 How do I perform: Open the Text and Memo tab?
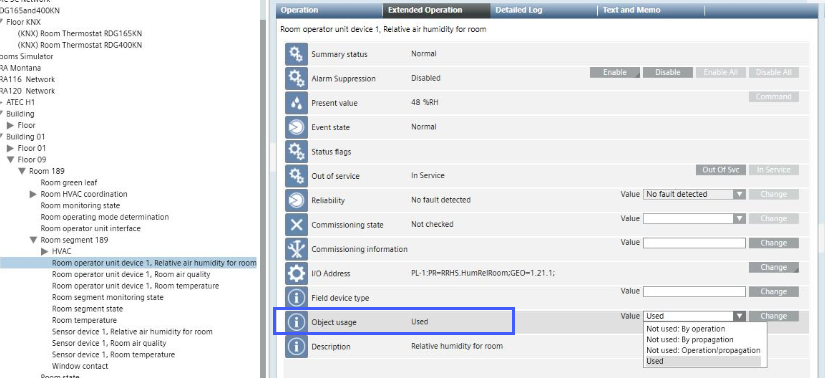tap(631, 10)
